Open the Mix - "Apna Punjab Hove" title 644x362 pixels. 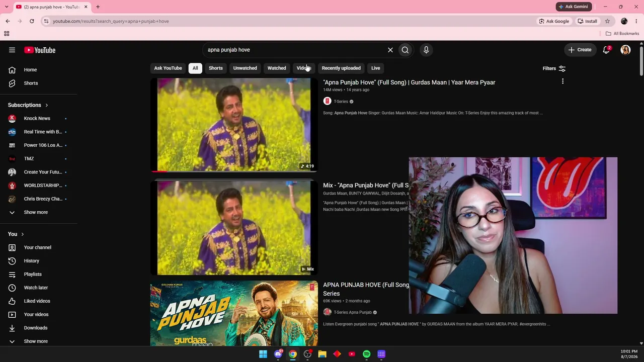(366, 186)
